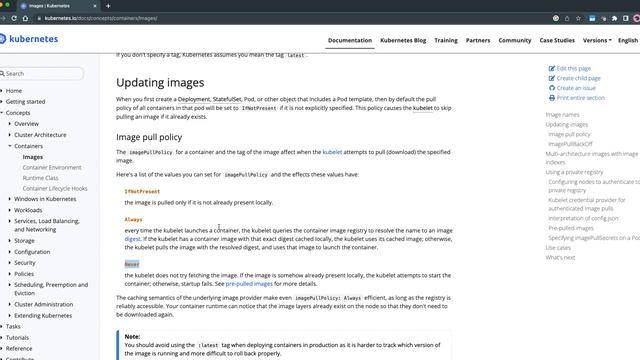Click StatefulSet glossary term
This screenshot has height=360, width=640.
[x=227, y=99]
